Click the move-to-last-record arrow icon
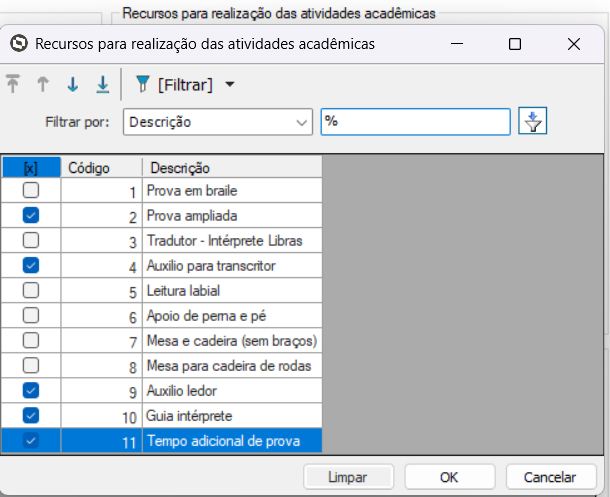 (x=102, y=85)
